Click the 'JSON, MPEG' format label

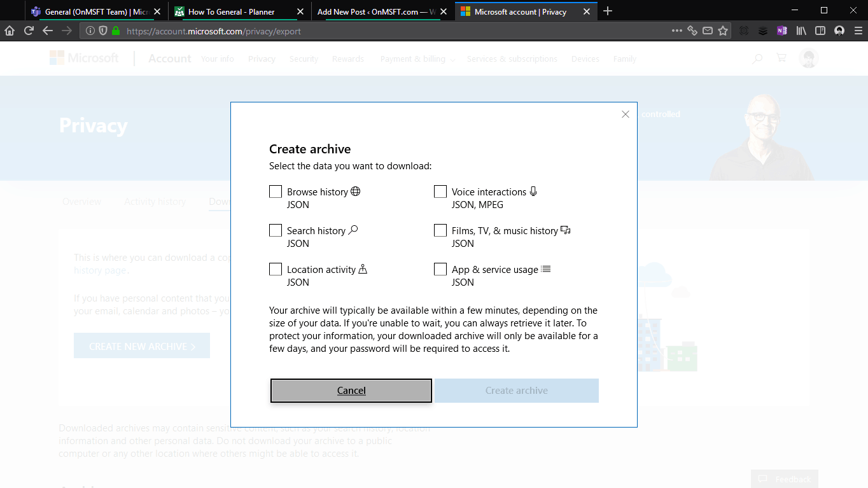pos(477,205)
